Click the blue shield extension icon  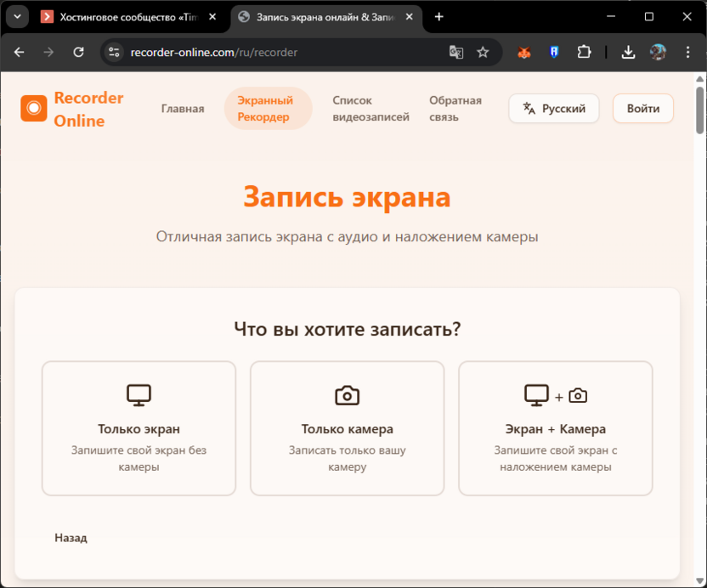[x=554, y=52]
